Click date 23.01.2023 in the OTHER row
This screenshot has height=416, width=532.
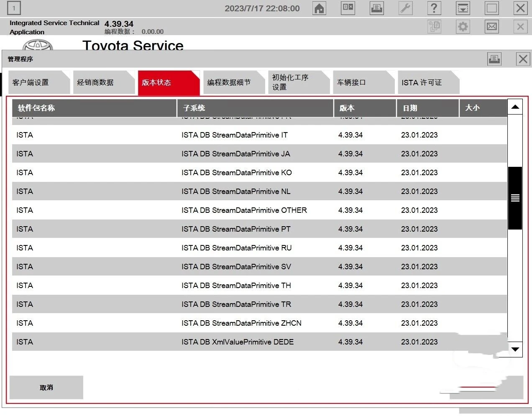click(x=419, y=210)
